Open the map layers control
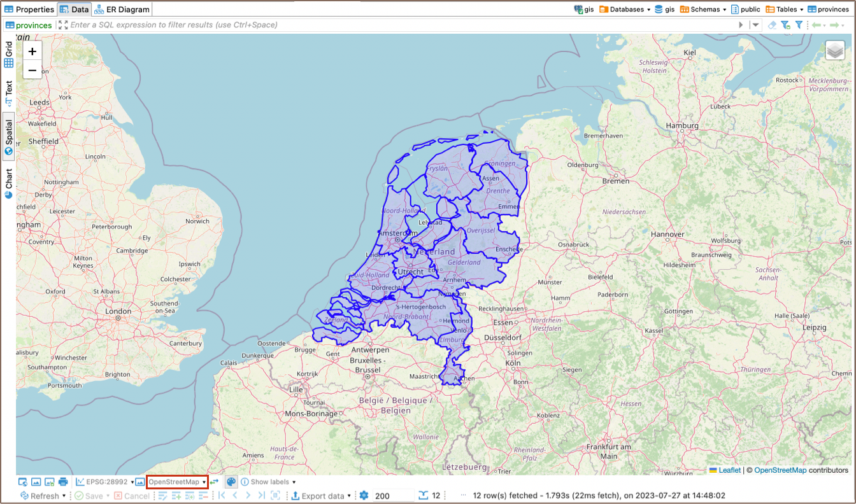This screenshot has width=856, height=504. [834, 50]
